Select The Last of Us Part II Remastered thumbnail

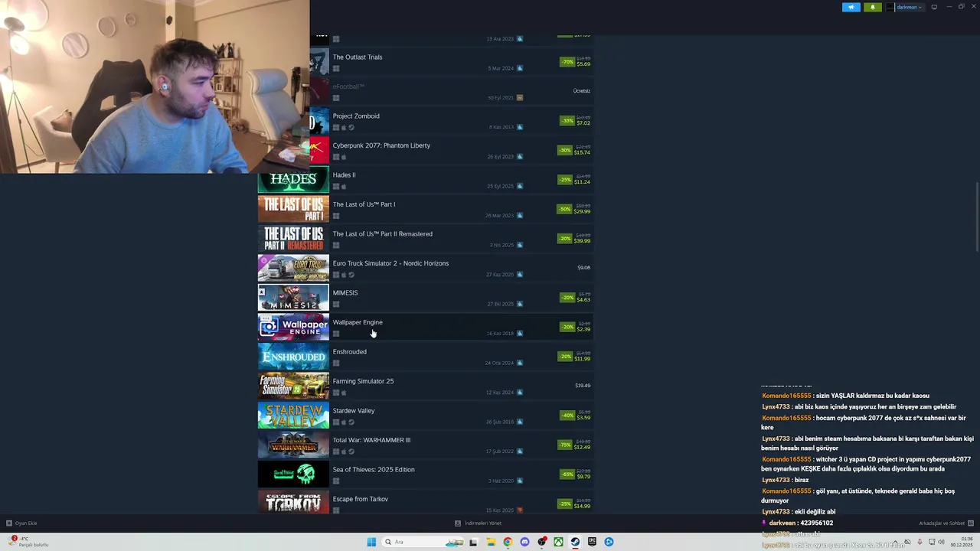(293, 239)
